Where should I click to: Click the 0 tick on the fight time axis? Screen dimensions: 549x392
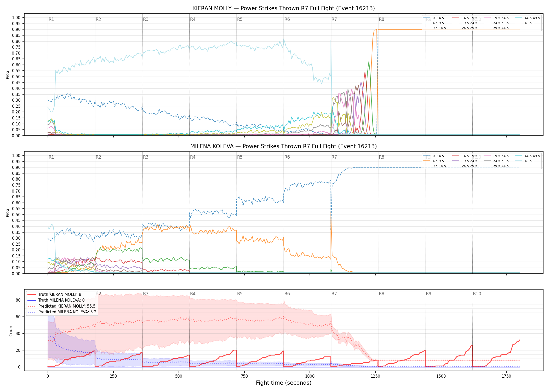48,376
